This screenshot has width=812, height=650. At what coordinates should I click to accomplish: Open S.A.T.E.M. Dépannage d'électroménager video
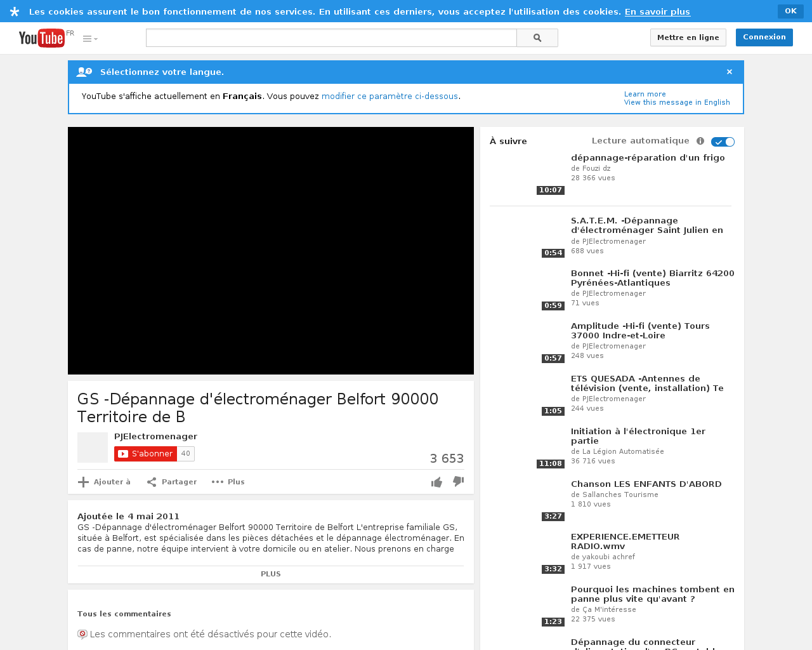[x=647, y=225]
